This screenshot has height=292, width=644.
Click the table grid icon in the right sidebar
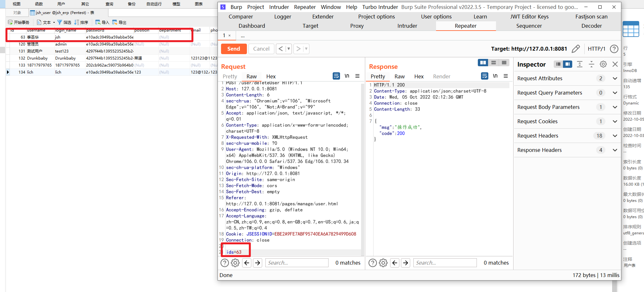click(631, 29)
